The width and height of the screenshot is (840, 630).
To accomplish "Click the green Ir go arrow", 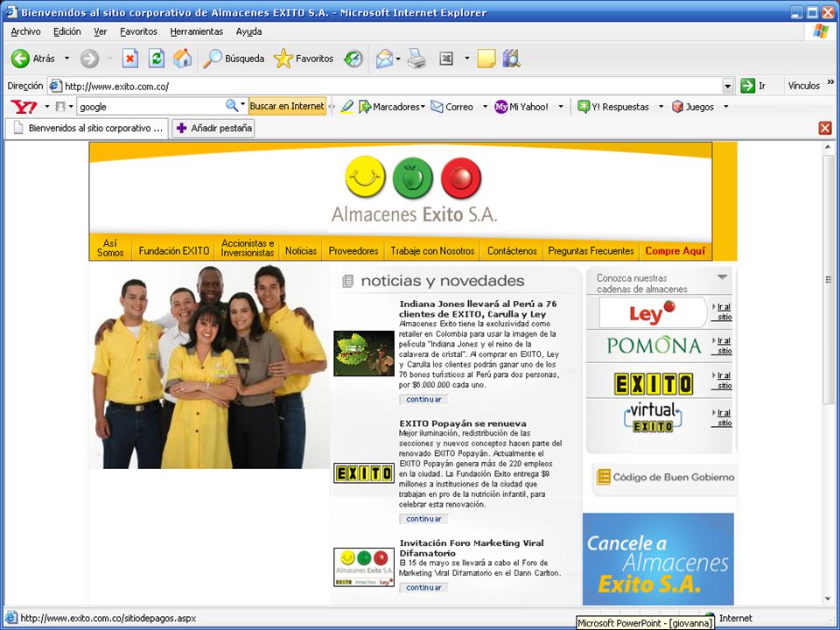I will pos(747,86).
